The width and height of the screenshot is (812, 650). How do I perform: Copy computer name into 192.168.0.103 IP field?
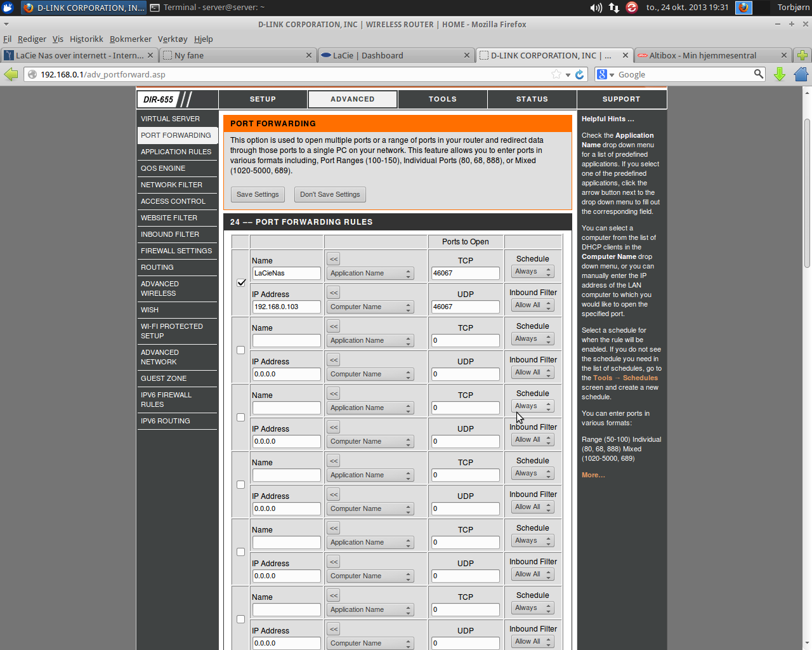tap(334, 293)
